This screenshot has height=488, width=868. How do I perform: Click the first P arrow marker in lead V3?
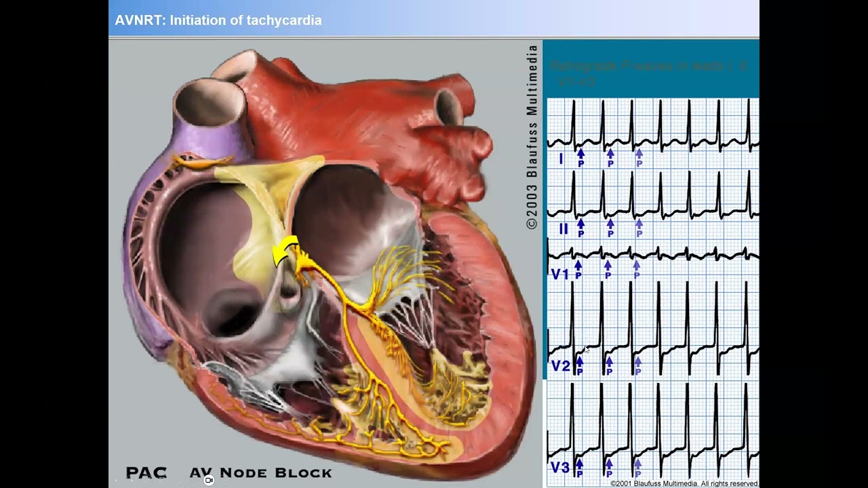click(x=580, y=467)
